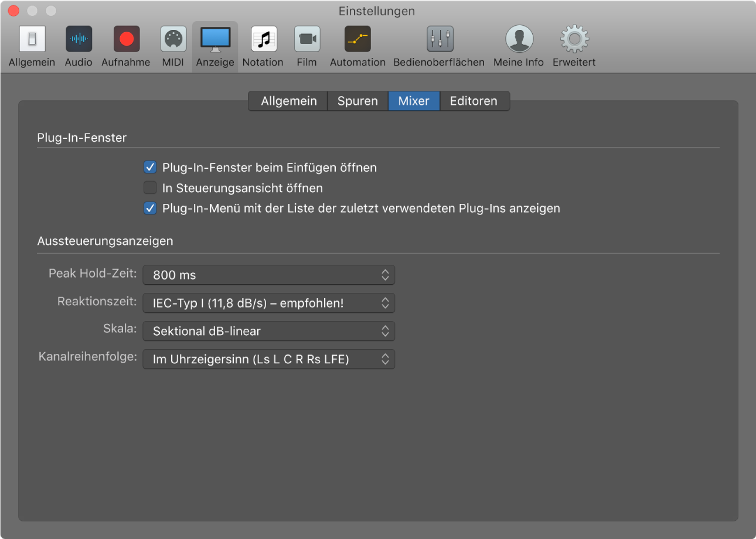
Task: Switch to the Editoren tab
Action: point(474,101)
